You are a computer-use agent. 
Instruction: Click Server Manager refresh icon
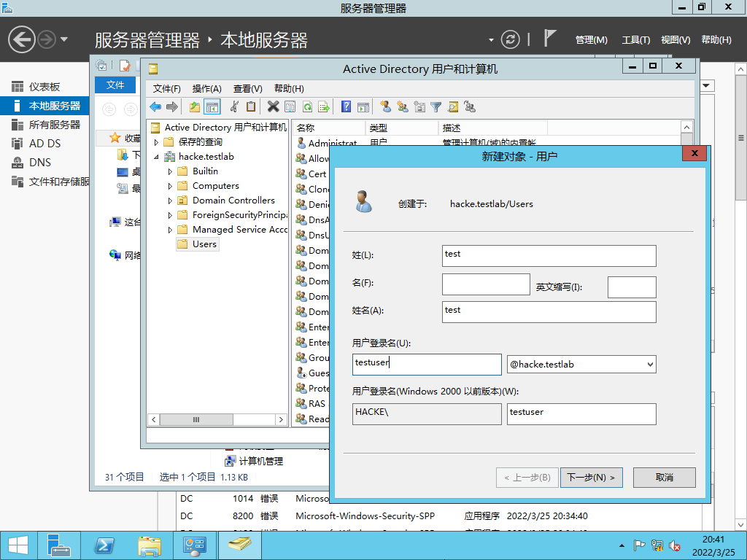coord(510,39)
